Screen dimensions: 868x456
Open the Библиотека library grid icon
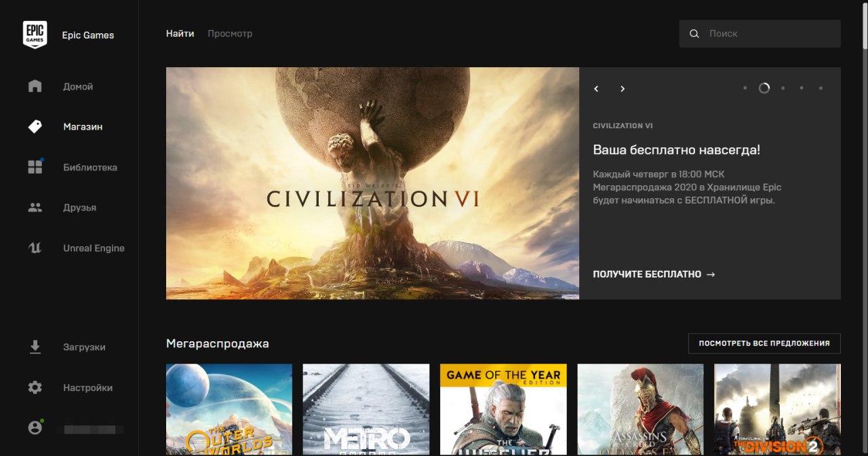pos(35,167)
